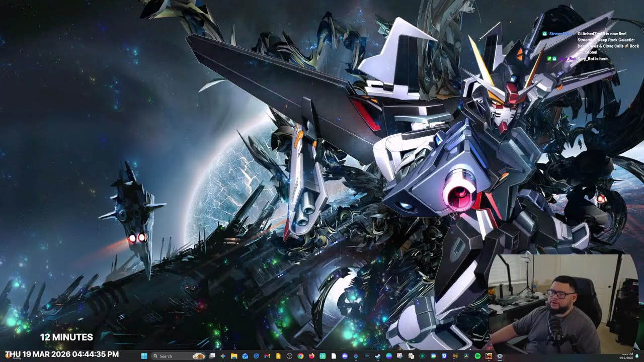
Task: Open Google Calendar from the taskbar
Action: [433, 356]
